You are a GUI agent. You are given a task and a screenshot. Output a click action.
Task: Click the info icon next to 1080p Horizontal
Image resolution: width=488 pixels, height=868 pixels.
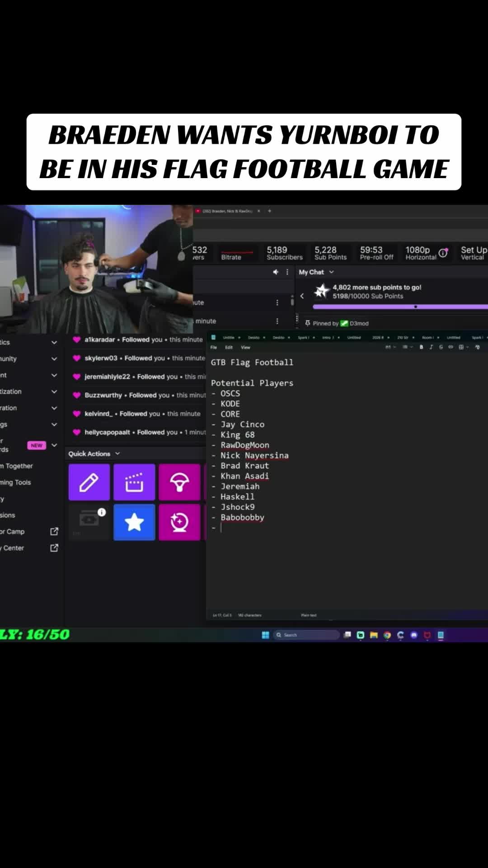pyautogui.click(x=443, y=253)
